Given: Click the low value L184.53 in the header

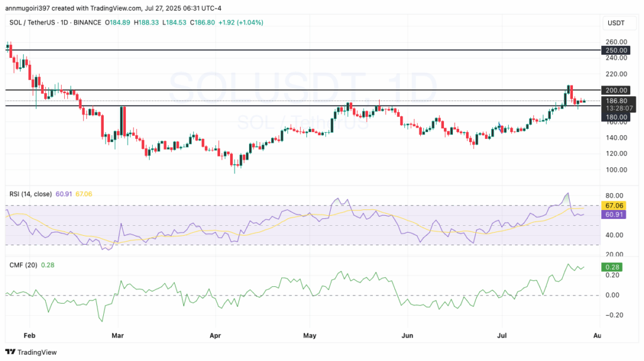Looking at the screenshot, I should 174,23.
